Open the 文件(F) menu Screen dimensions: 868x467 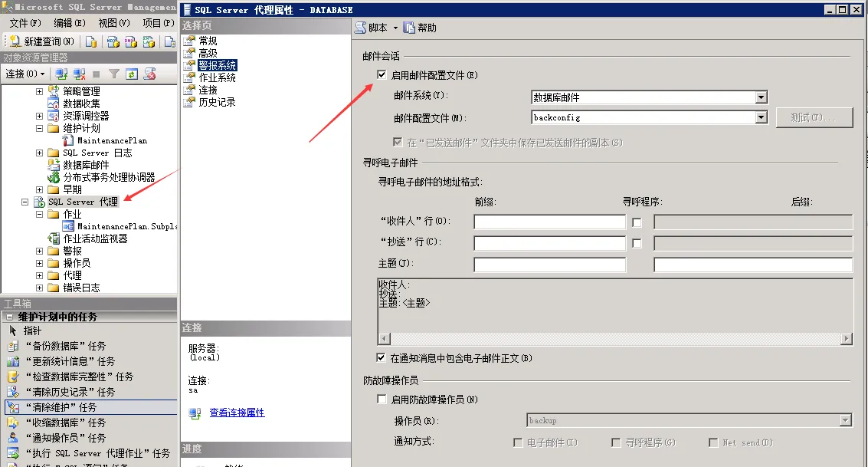coord(25,23)
